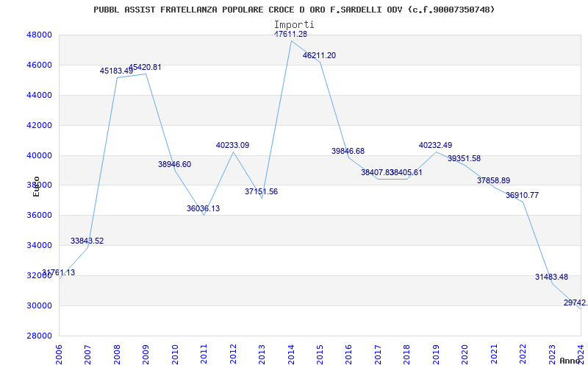Click the cut-off 29742 data label
The height and width of the screenshot is (368, 588).
click(576, 303)
